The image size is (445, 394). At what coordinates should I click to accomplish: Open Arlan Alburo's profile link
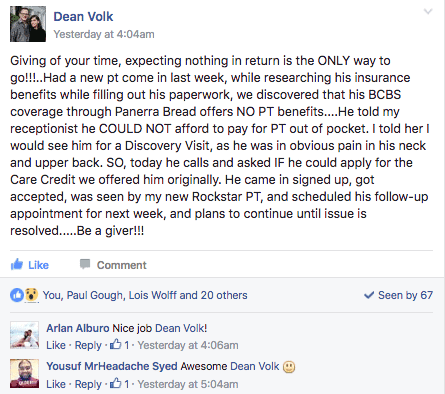click(x=78, y=328)
